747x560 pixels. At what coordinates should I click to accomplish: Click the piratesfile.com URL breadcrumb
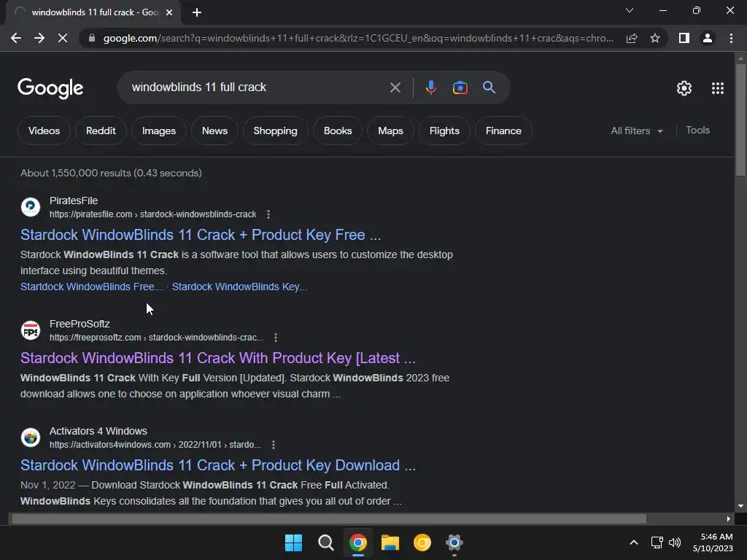[152, 214]
